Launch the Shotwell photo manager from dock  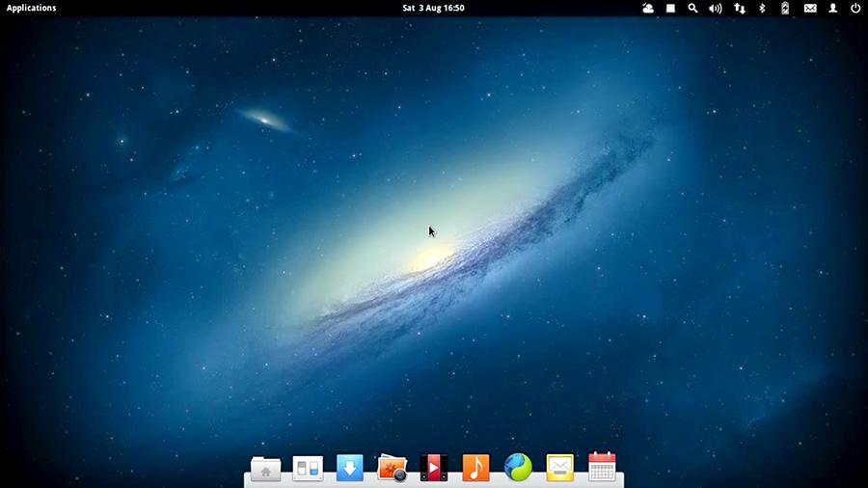tap(392, 468)
